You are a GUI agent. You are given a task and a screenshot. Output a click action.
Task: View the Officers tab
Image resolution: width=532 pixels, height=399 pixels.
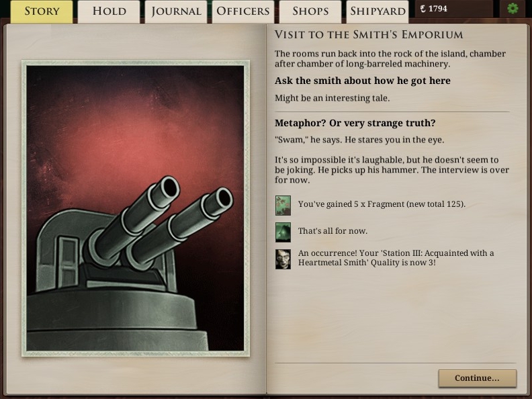click(243, 11)
